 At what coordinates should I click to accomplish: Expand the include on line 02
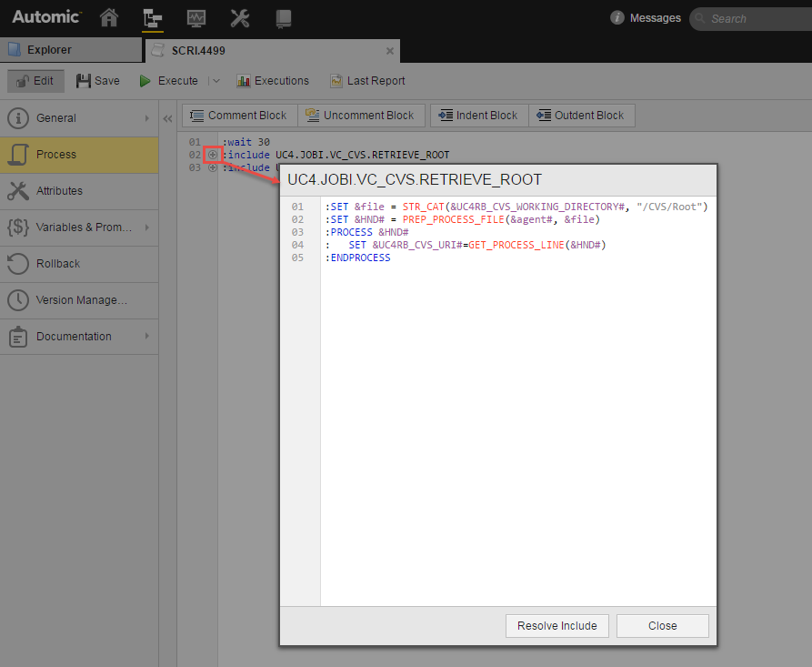coord(213,155)
